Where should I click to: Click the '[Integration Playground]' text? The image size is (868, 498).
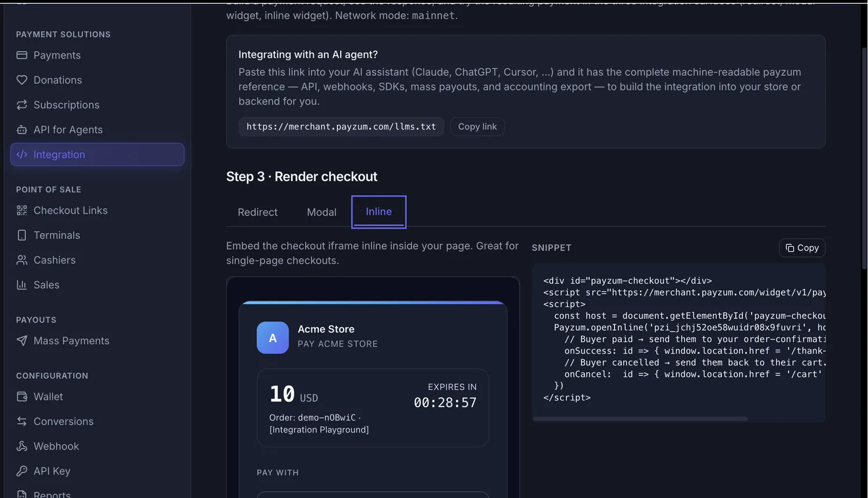tap(319, 430)
